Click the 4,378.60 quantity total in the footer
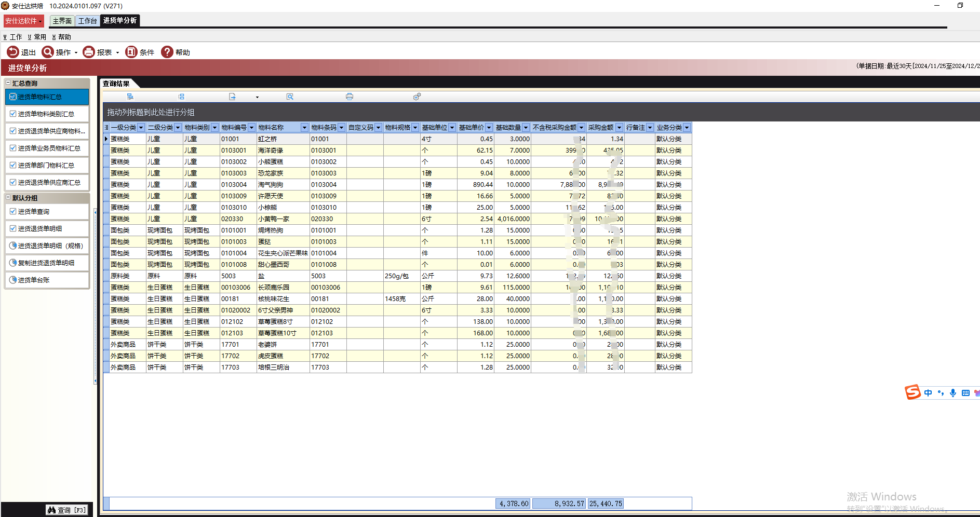The height and width of the screenshot is (517, 980). (513, 504)
